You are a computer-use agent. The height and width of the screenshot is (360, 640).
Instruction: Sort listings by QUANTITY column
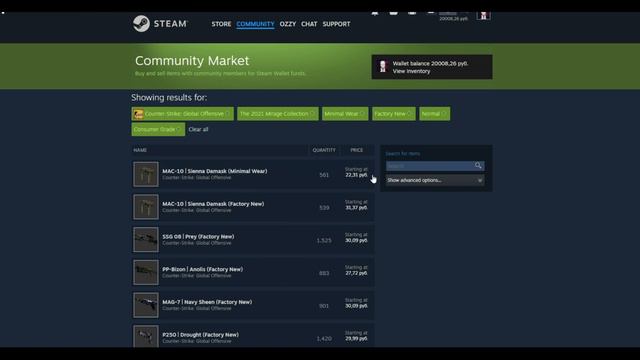(324, 150)
